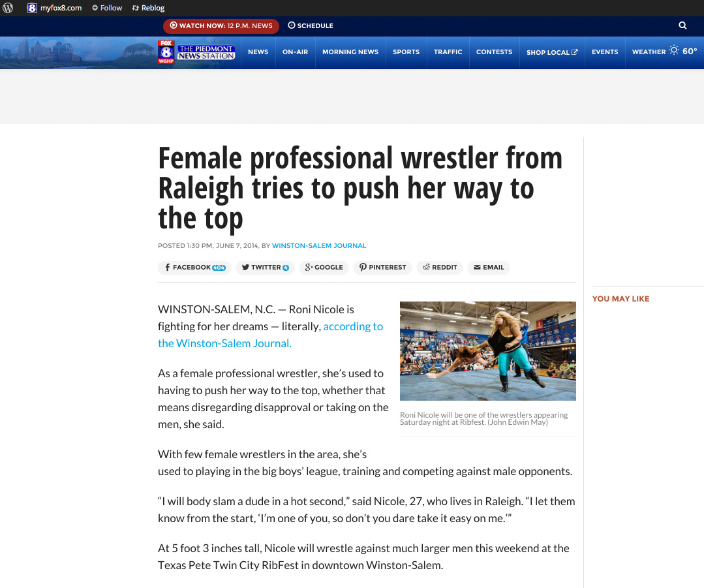Click Follow in WordPress bar
This screenshot has height=588, width=704.
click(x=107, y=8)
